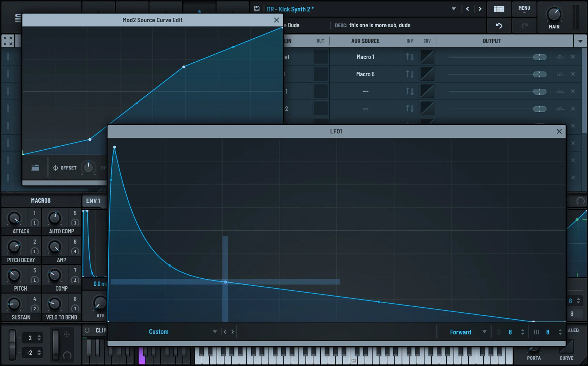The image size is (588, 366).
Task: Toggle invert direction on Macro 1 row
Action: point(410,57)
